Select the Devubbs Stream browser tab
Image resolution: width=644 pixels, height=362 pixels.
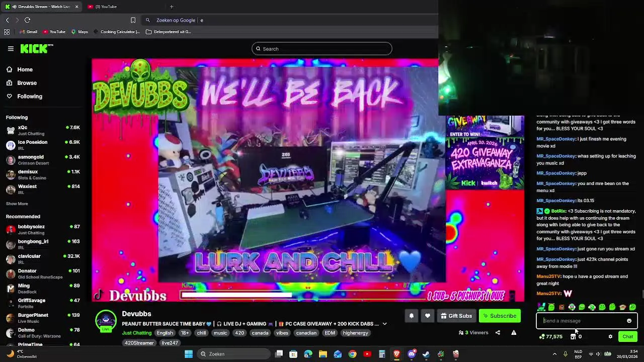pos(41,7)
